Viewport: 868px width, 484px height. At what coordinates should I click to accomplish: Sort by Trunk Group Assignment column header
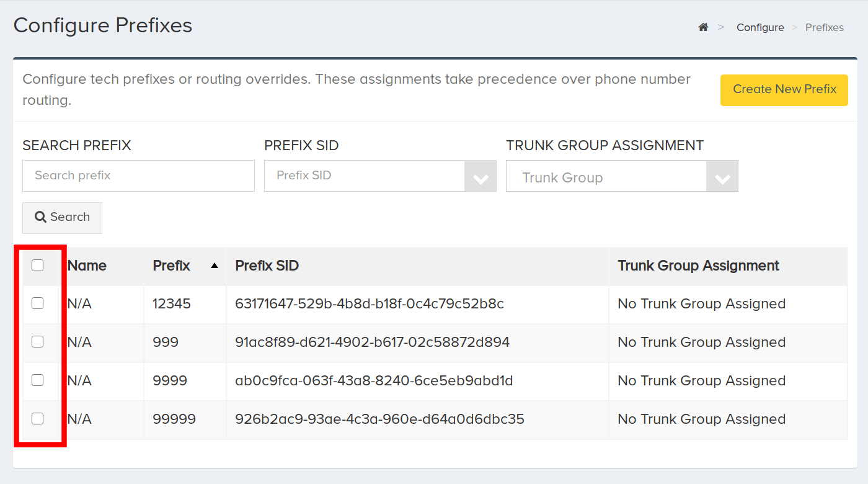click(698, 266)
